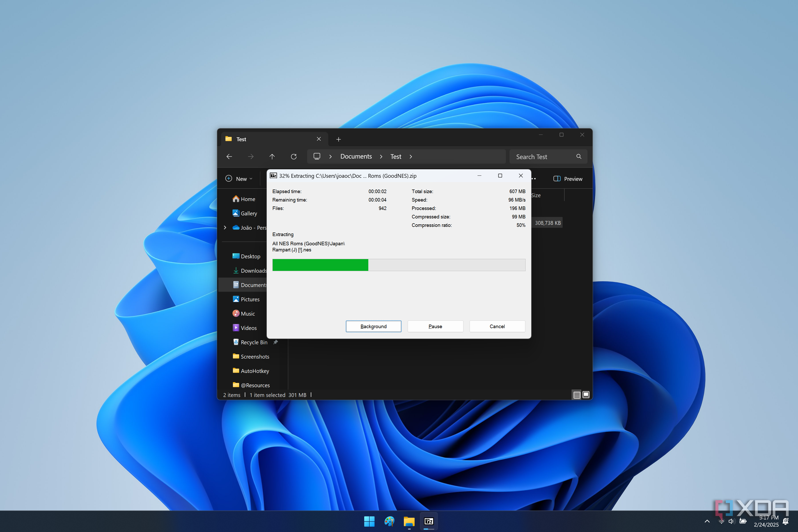Image resolution: width=798 pixels, height=532 pixels.
Task: Expand the João - Personal OneDrive tree
Action: pos(225,228)
